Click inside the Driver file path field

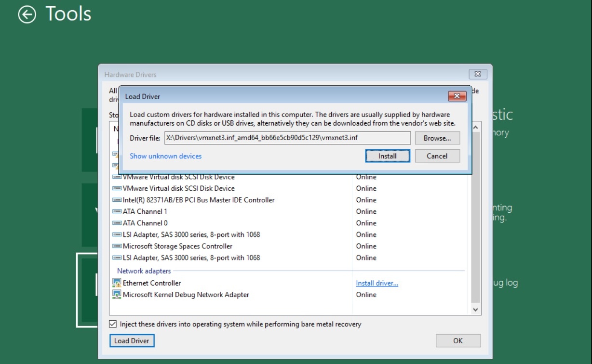(287, 138)
